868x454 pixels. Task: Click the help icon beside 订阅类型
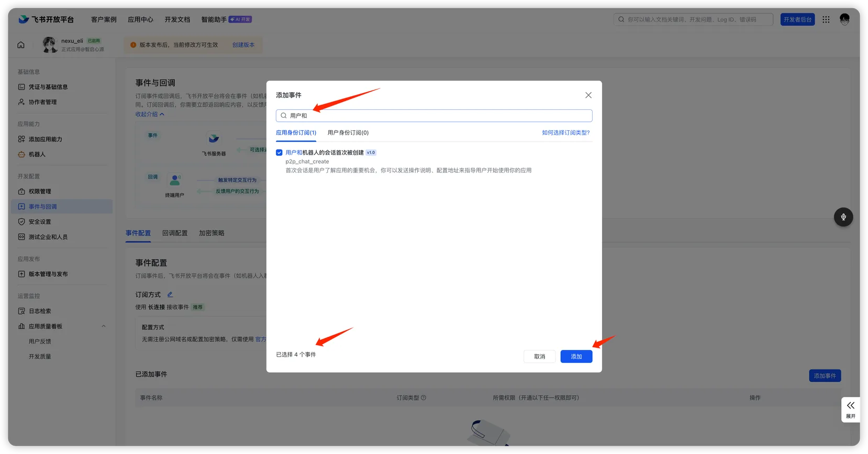[x=424, y=398]
